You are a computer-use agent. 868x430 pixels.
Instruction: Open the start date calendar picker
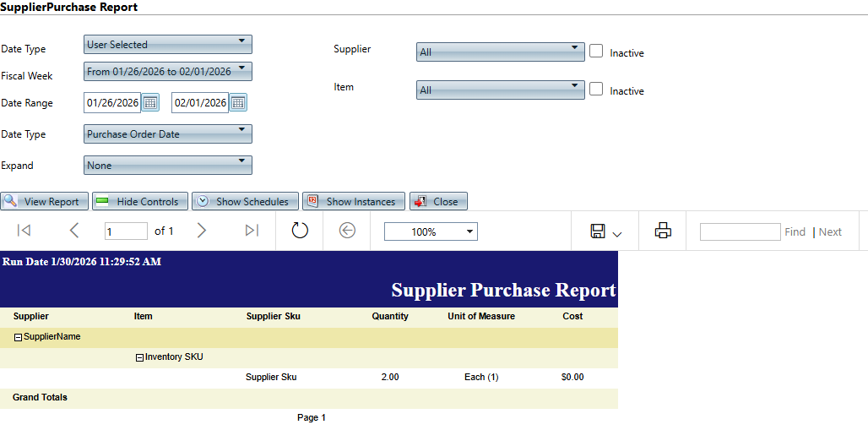pos(150,103)
